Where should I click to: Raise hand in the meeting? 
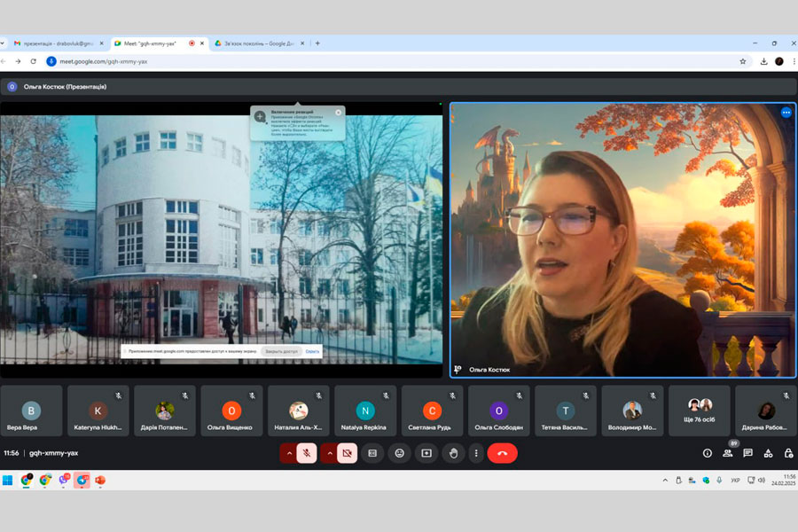pyautogui.click(x=453, y=453)
